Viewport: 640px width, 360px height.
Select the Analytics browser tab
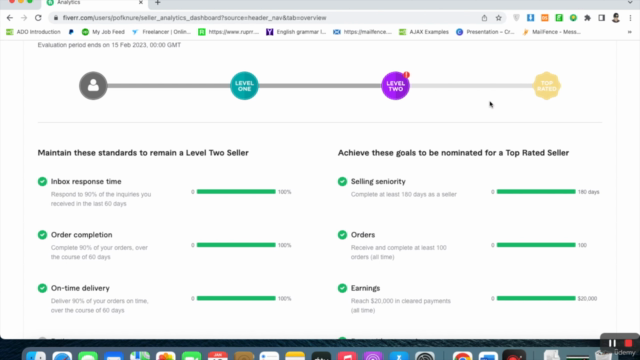pyautogui.click(x=95, y=3)
